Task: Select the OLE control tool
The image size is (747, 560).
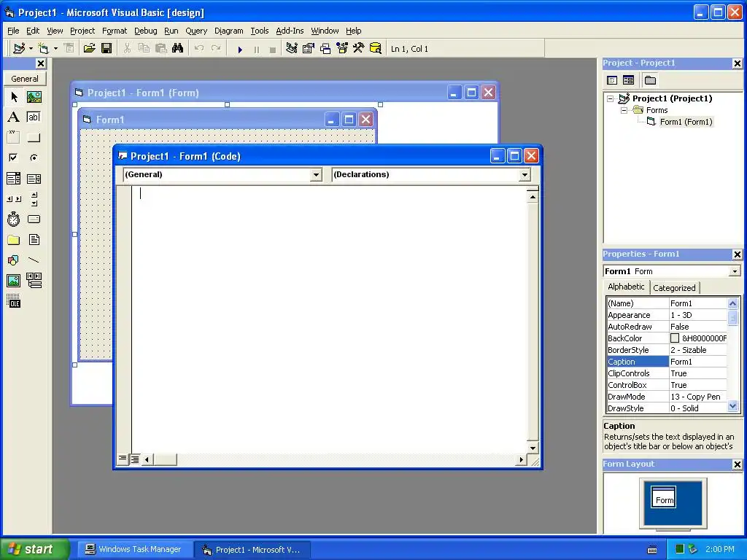Action: pyautogui.click(x=14, y=301)
